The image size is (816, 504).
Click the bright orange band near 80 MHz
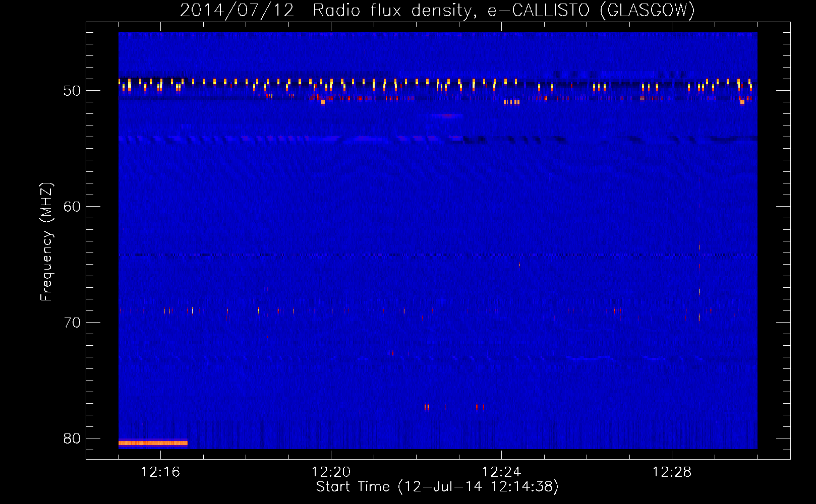[x=153, y=443]
